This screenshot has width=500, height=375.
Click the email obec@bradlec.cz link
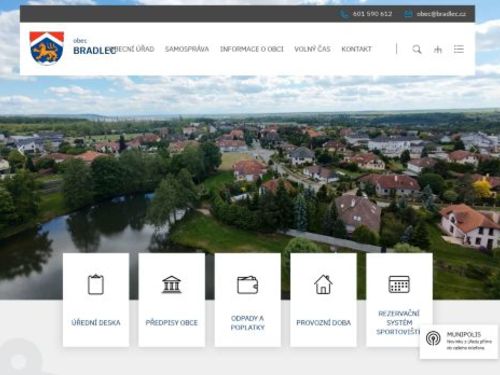(x=441, y=14)
